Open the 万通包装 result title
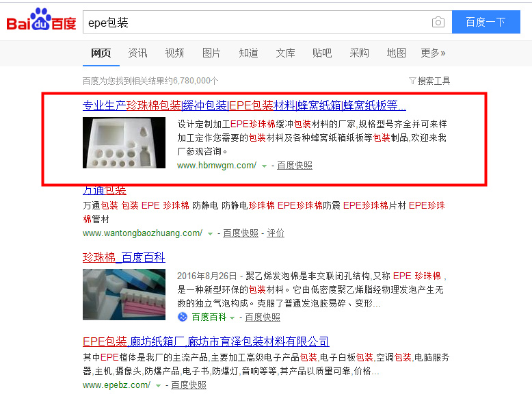This screenshot has height=403, width=532. point(105,190)
